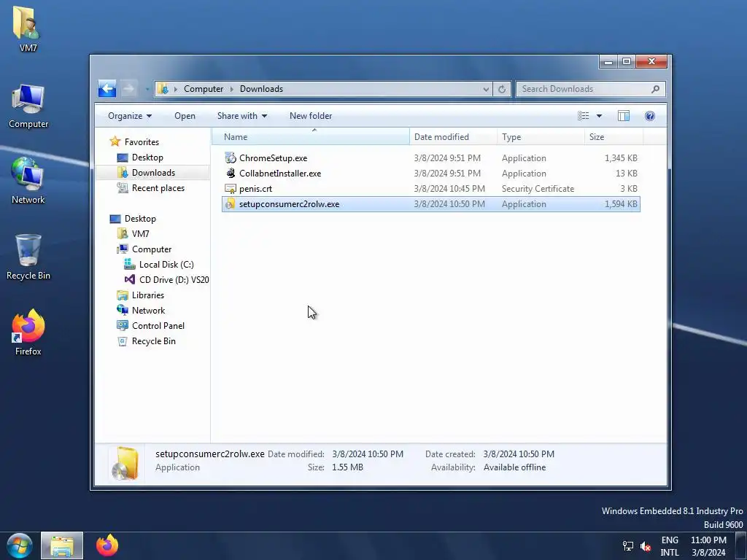747x560 pixels.
Task: Minimize the Downloads window
Action: 608,61
